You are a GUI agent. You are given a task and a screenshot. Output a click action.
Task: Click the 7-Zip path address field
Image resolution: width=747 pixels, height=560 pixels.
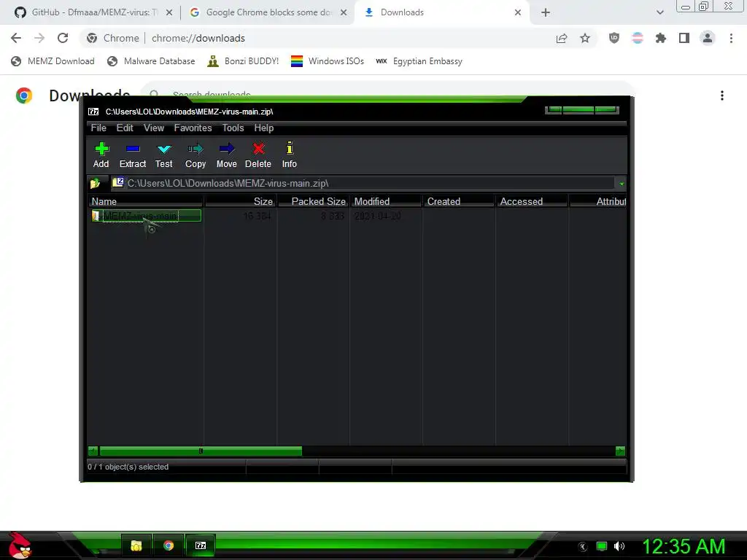click(363, 183)
